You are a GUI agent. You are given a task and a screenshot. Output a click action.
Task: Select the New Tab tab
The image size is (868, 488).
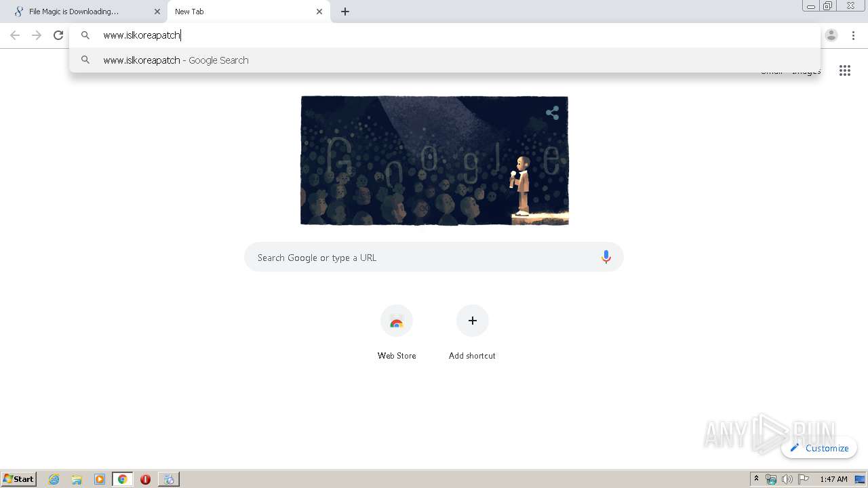[x=248, y=12]
